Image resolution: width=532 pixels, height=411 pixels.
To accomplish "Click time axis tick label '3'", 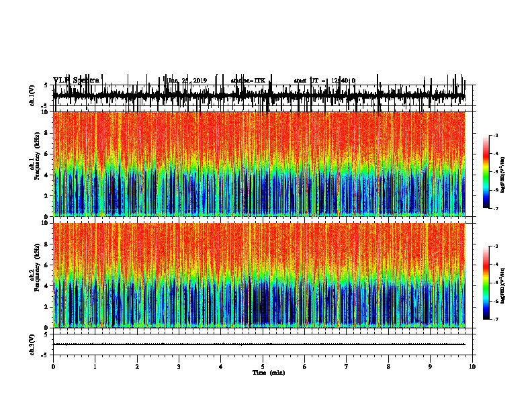I will (x=179, y=367).
